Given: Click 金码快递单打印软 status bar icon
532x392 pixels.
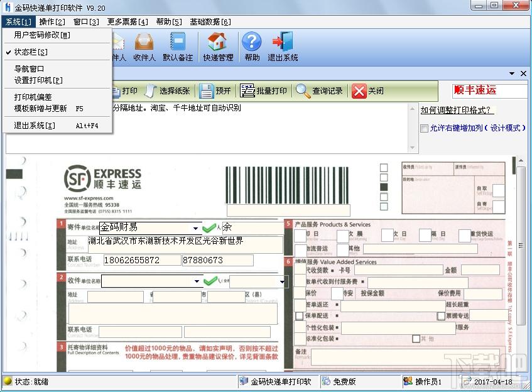Looking at the screenshot, I should [x=243, y=381].
